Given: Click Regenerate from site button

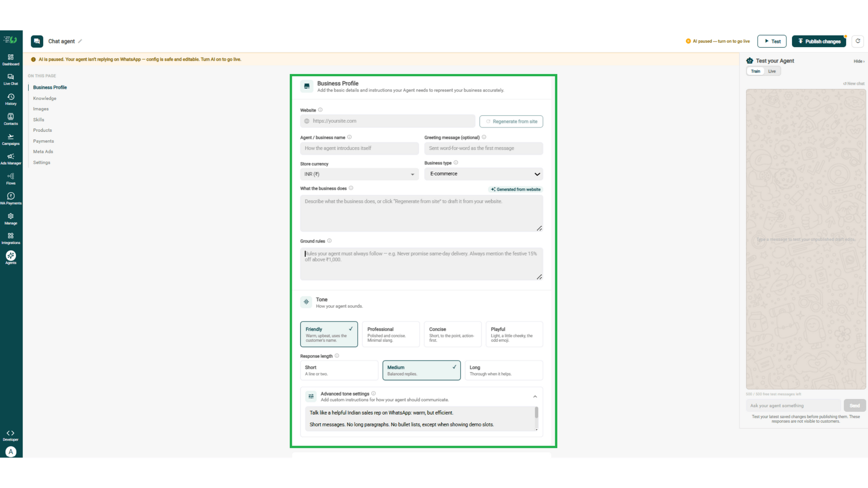Looking at the screenshot, I should pos(511,121).
